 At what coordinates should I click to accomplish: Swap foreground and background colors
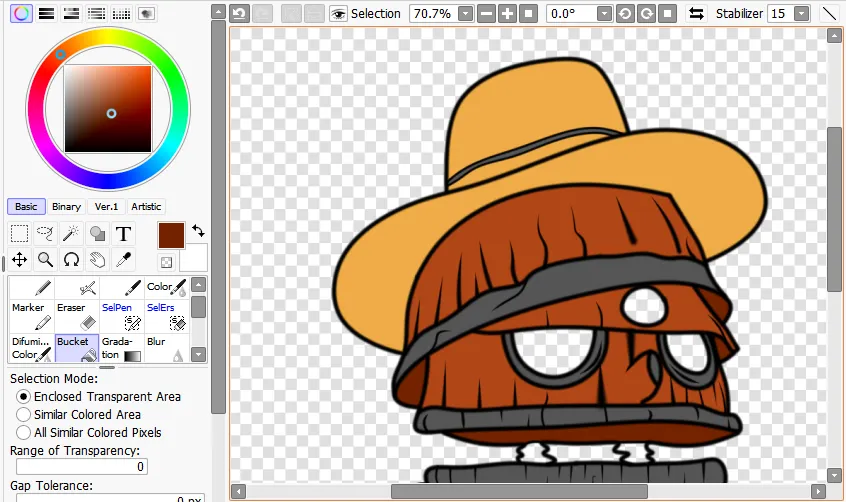199,231
